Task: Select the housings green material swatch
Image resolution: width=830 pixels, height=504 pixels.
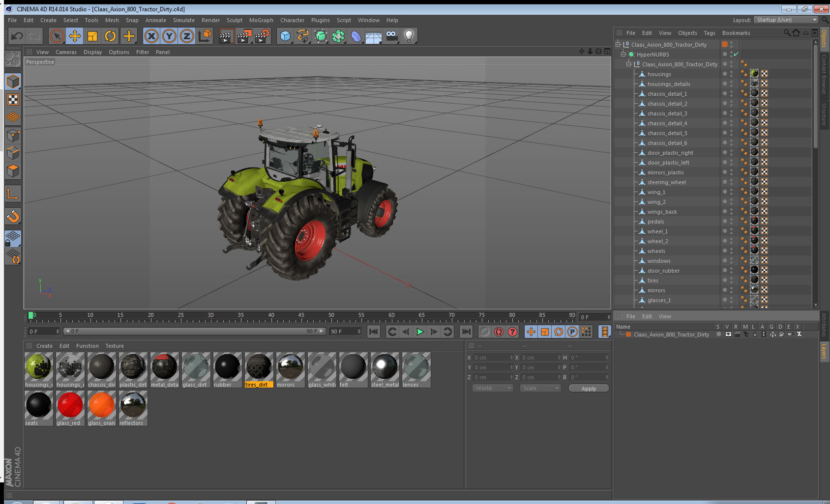Action: [x=38, y=370]
